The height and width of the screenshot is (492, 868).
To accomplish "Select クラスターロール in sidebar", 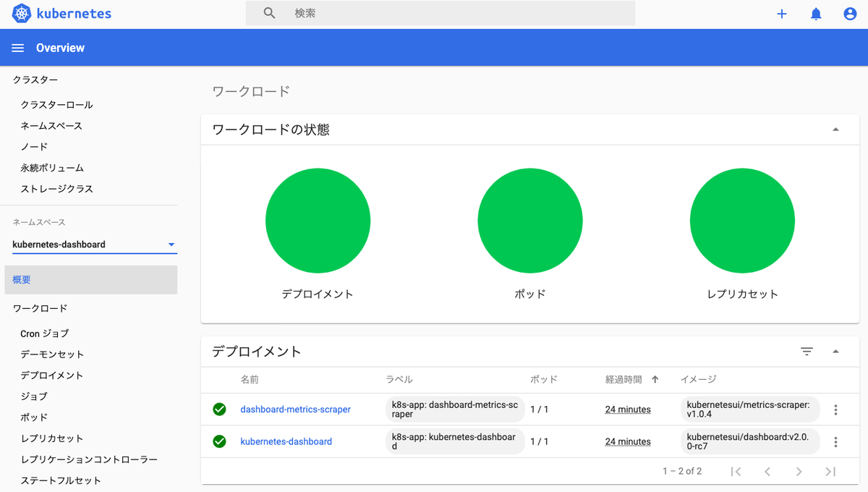I will [x=56, y=105].
